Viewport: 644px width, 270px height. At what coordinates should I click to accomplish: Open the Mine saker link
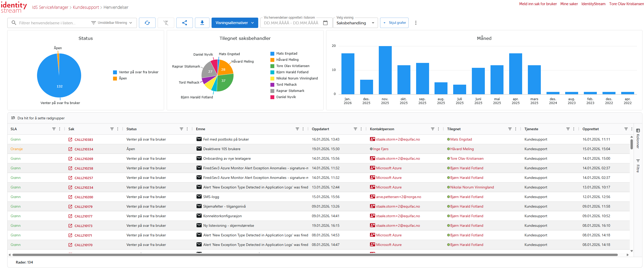tap(569, 4)
